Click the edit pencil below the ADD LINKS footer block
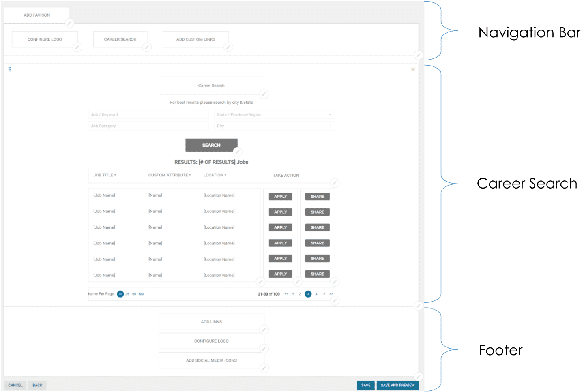The image size is (584, 392). (264, 330)
